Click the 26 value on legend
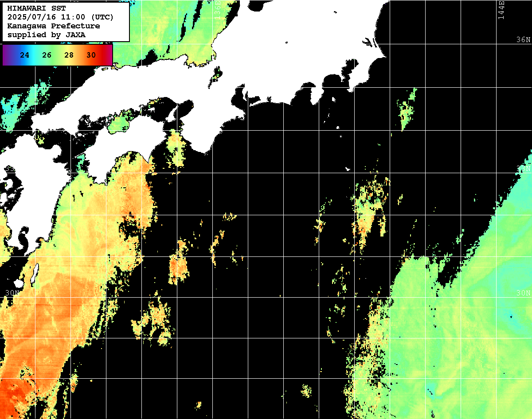The image size is (532, 419). point(47,55)
